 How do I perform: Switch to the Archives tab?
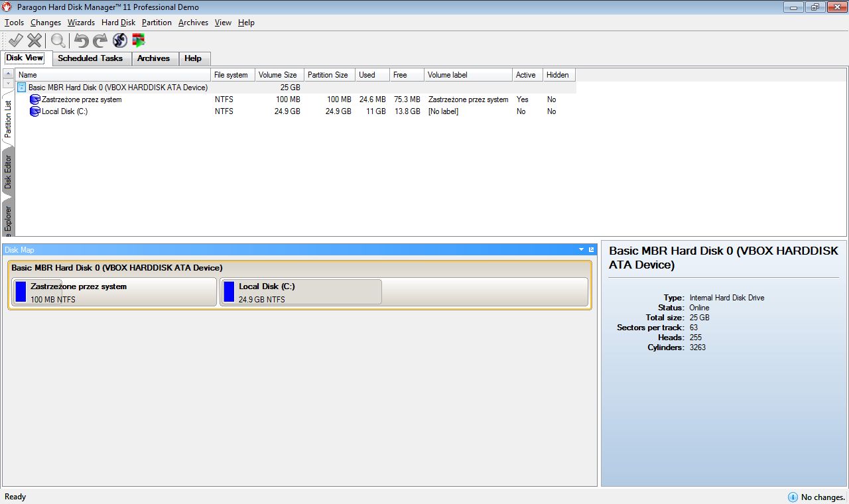(x=154, y=58)
